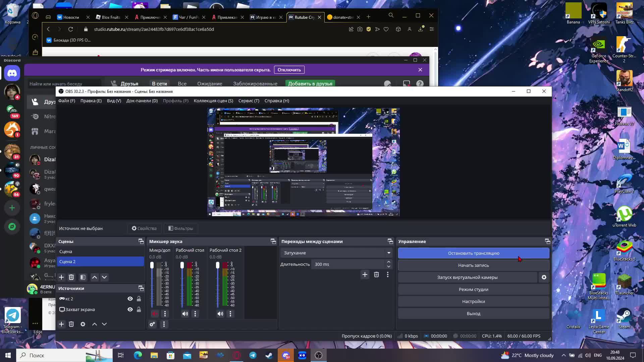
Task: Undock the Audio Mixer panel
Action: [273, 241]
